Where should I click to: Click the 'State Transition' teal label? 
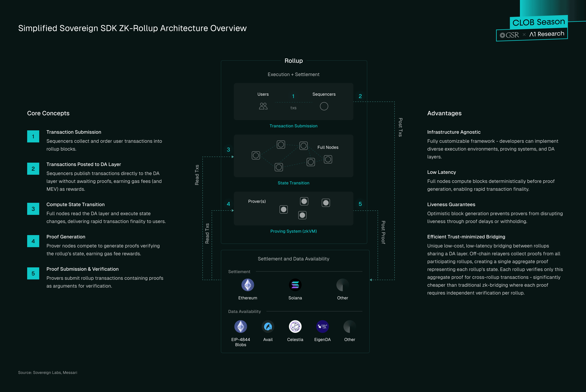[x=293, y=183]
